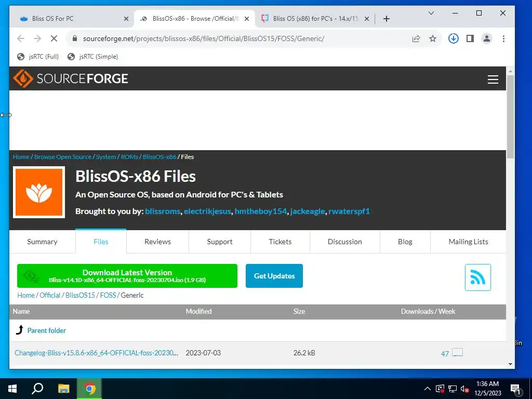Viewport: 532px width, 399px height.
Task: Open FOSS folder in file path
Action: [x=108, y=295]
